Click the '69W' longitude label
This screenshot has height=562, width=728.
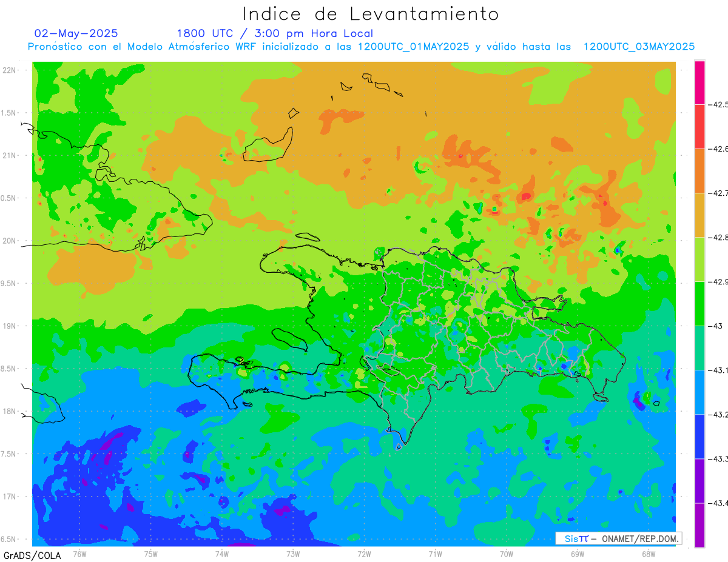coord(577,554)
